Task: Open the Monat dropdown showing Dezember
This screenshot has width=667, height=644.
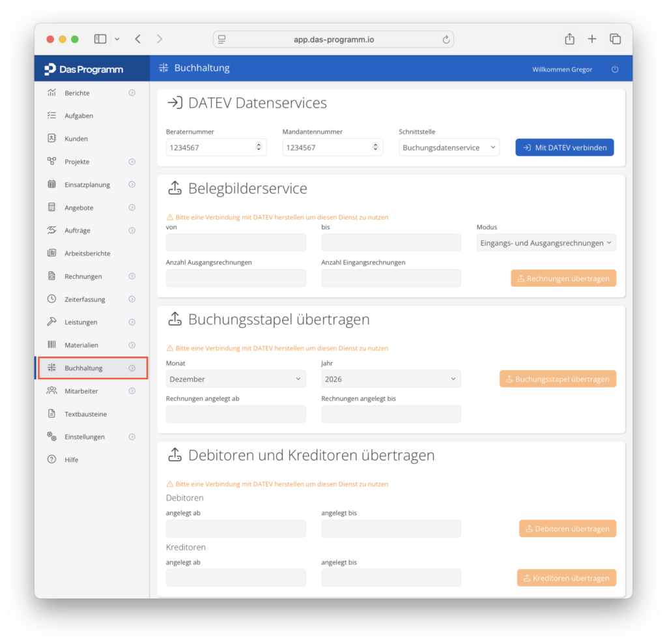Action: point(235,379)
